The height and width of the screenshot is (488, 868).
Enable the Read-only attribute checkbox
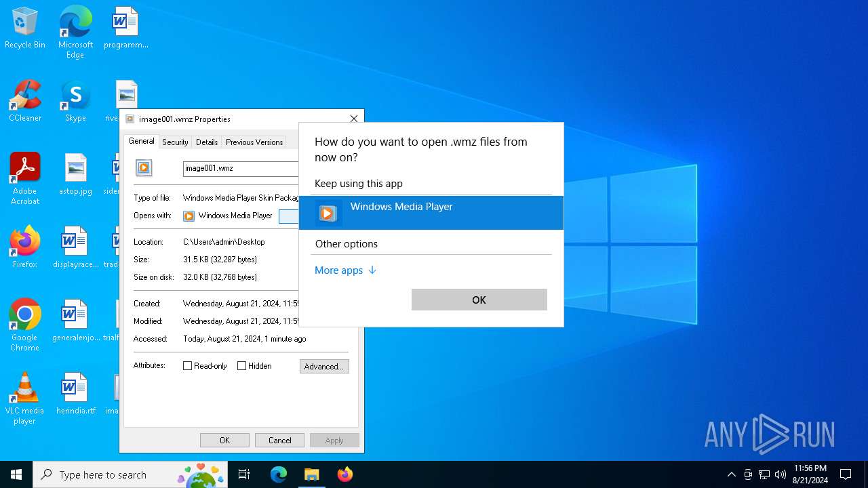click(x=188, y=366)
